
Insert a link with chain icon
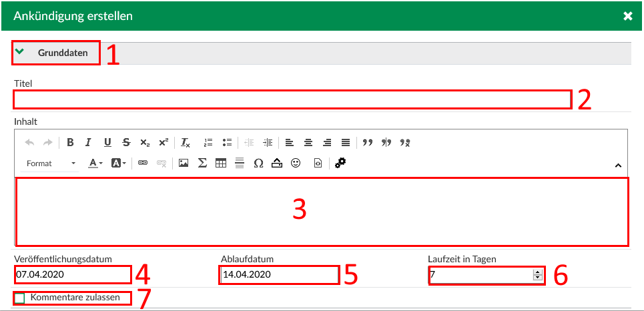click(x=142, y=163)
